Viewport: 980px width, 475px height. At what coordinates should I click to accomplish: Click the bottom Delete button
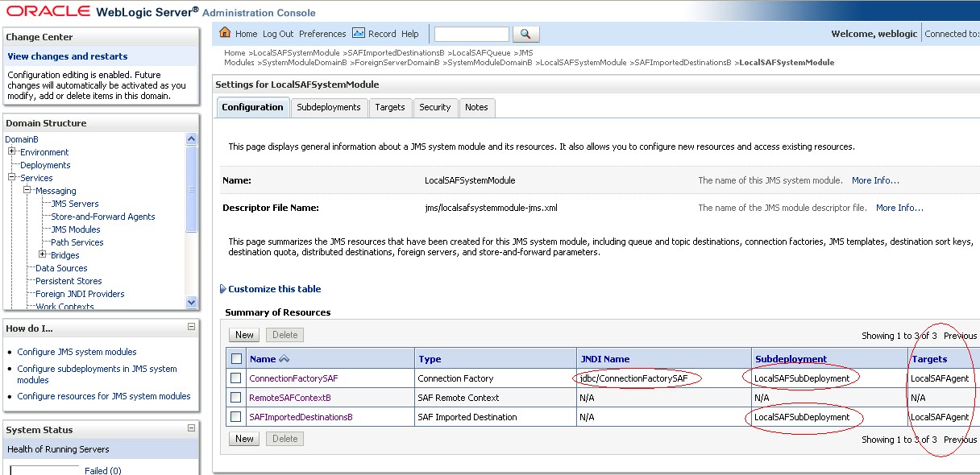tap(284, 439)
